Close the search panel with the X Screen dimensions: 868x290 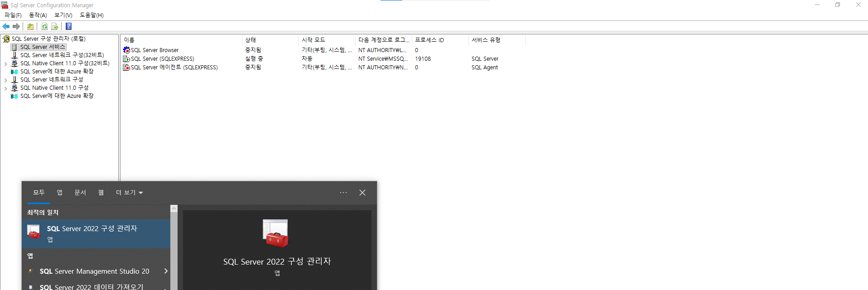click(x=362, y=193)
